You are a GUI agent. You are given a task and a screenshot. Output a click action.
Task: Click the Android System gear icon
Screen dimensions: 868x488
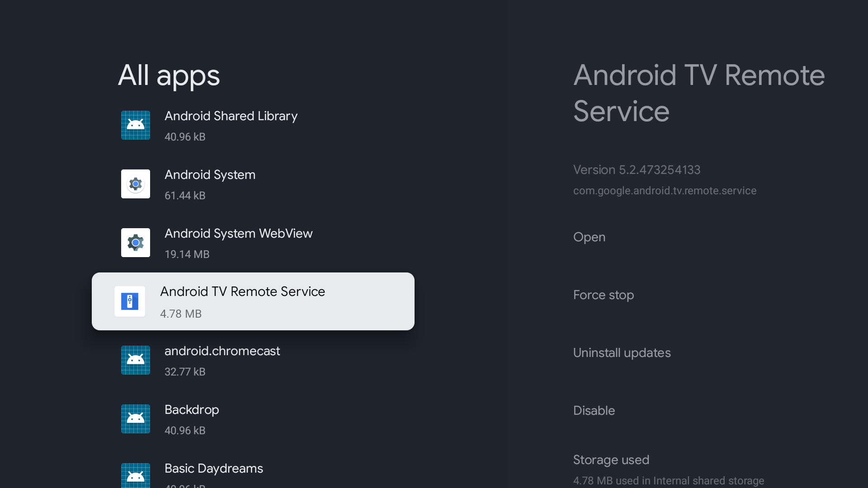[x=135, y=184]
